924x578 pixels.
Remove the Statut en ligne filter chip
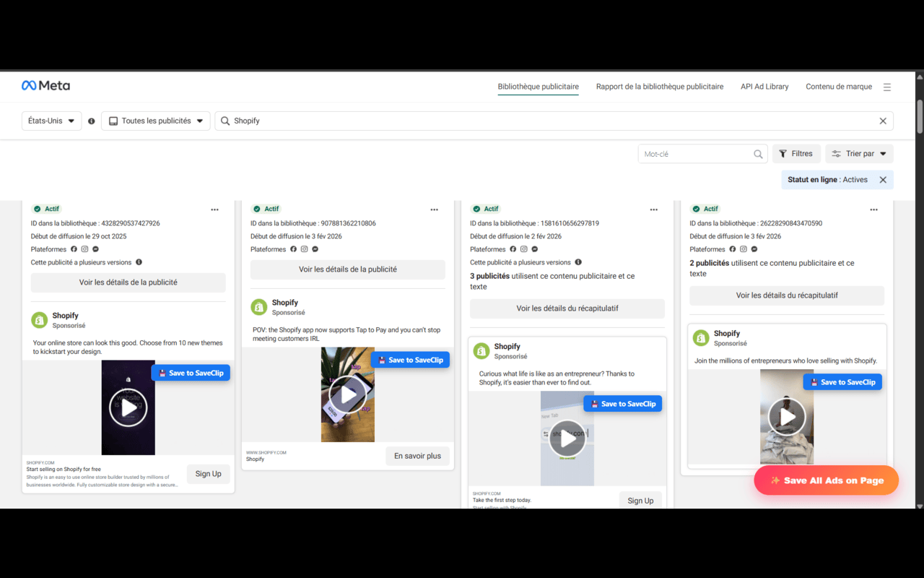(883, 180)
